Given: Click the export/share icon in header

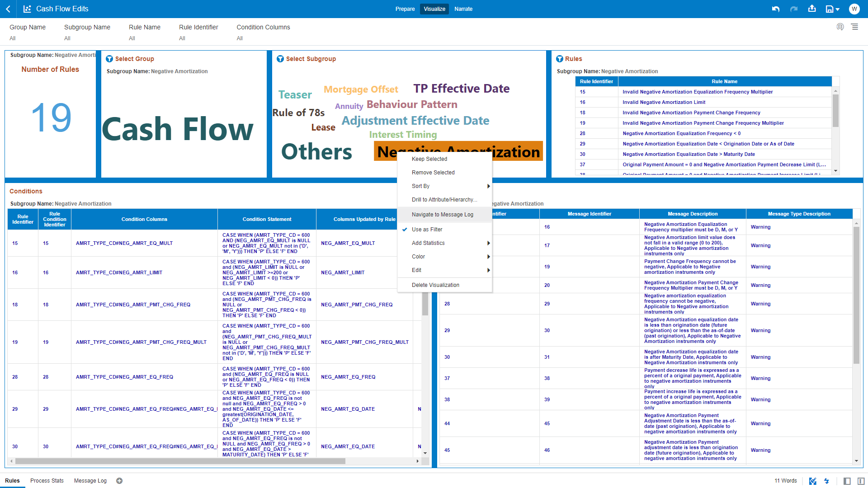Looking at the screenshot, I should [812, 9].
